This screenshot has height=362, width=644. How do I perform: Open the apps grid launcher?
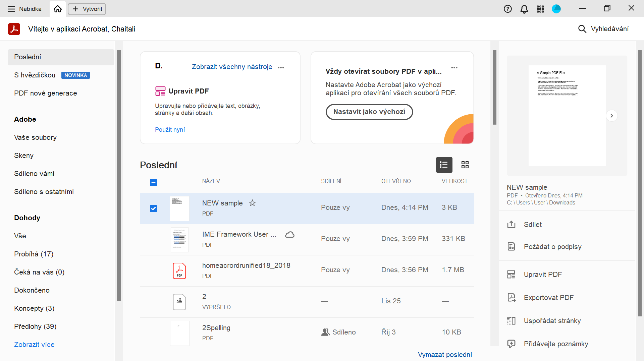[540, 9]
